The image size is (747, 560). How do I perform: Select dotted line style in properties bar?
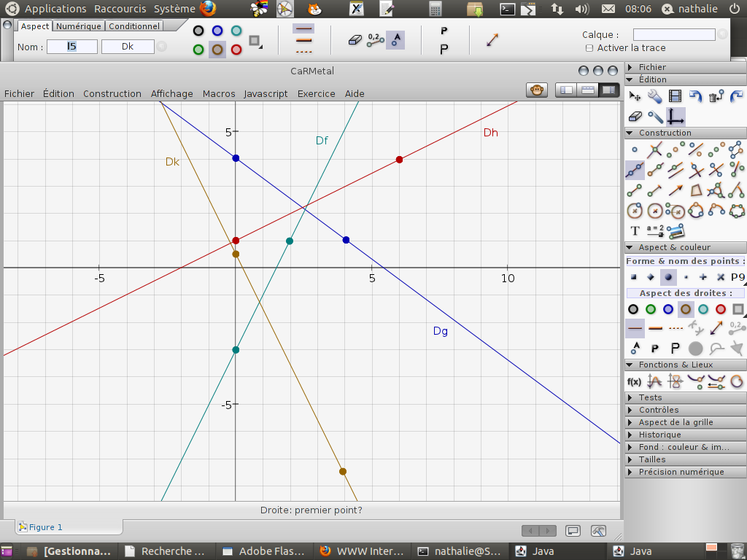[303, 52]
